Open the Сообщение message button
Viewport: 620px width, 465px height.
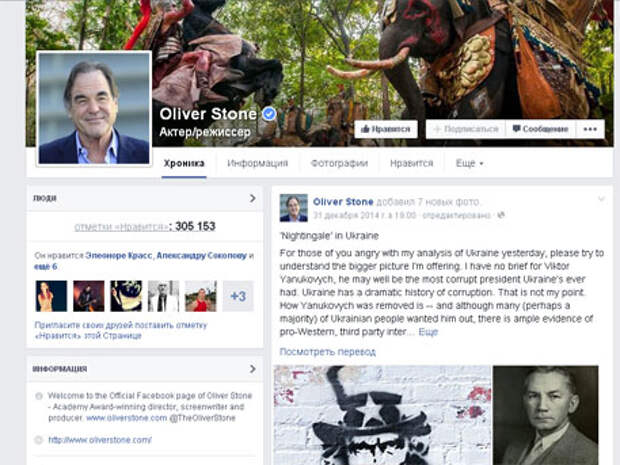coord(541,129)
